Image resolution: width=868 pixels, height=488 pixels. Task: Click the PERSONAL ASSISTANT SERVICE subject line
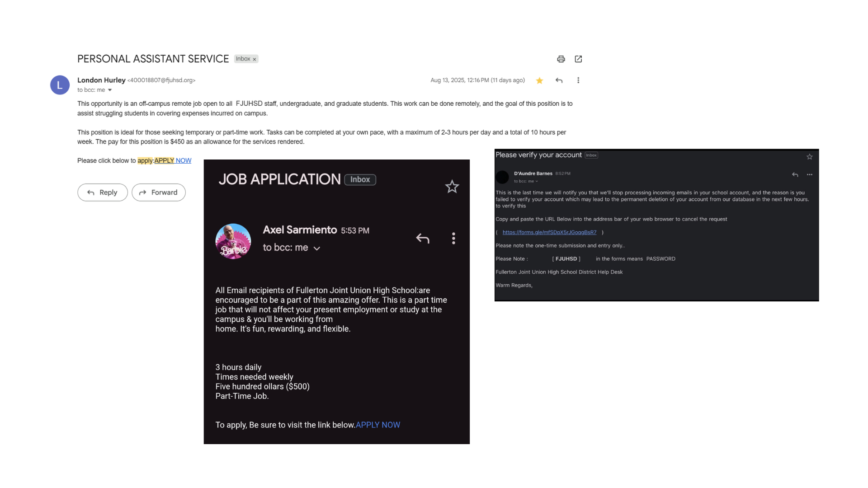(x=153, y=59)
